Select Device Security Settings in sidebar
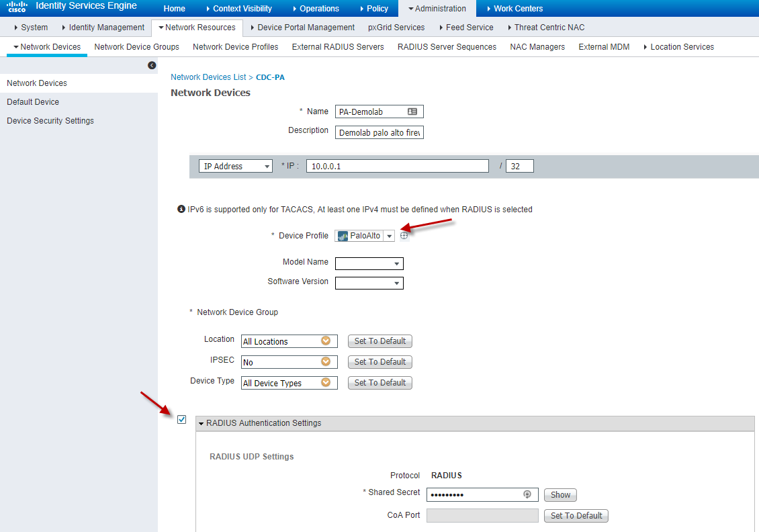 (50, 121)
